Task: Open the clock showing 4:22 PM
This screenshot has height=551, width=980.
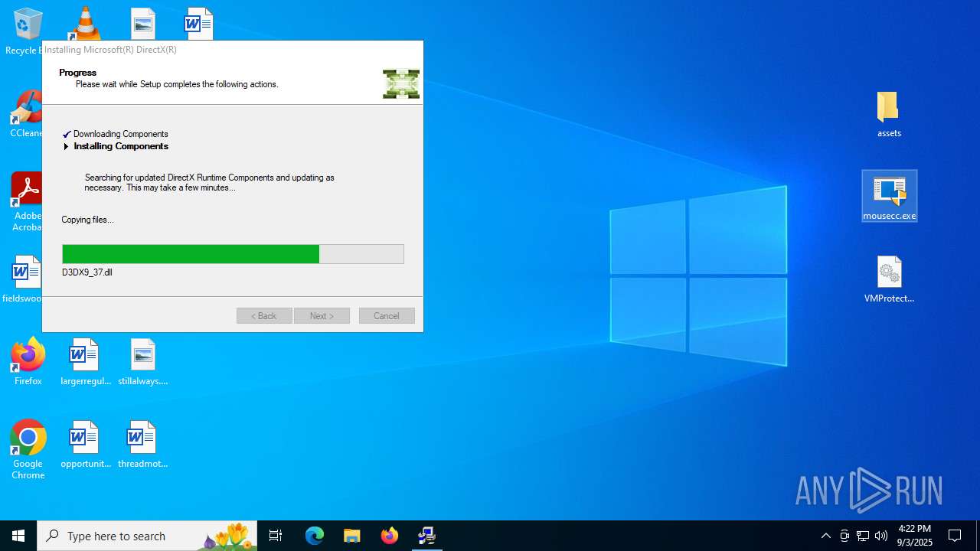Action: point(915,536)
